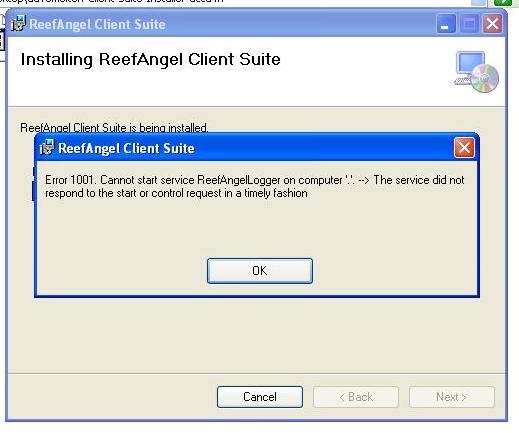Click the installer icon in error dialog title bar
Viewport: 519px width, 433px height.
[x=47, y=147]
